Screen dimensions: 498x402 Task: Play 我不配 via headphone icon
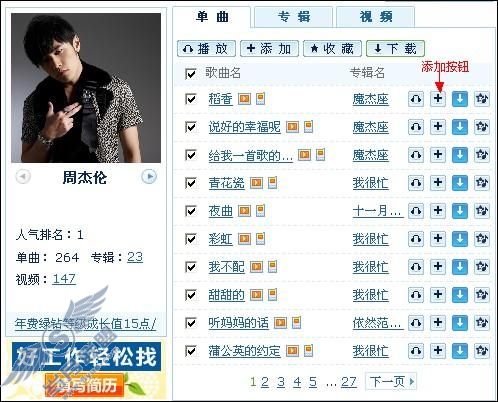click(416, 267)
